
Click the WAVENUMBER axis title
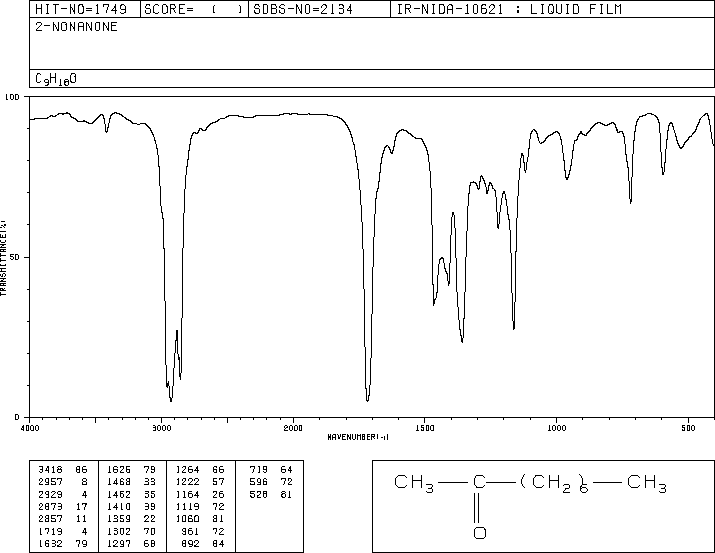pos(358,437)
